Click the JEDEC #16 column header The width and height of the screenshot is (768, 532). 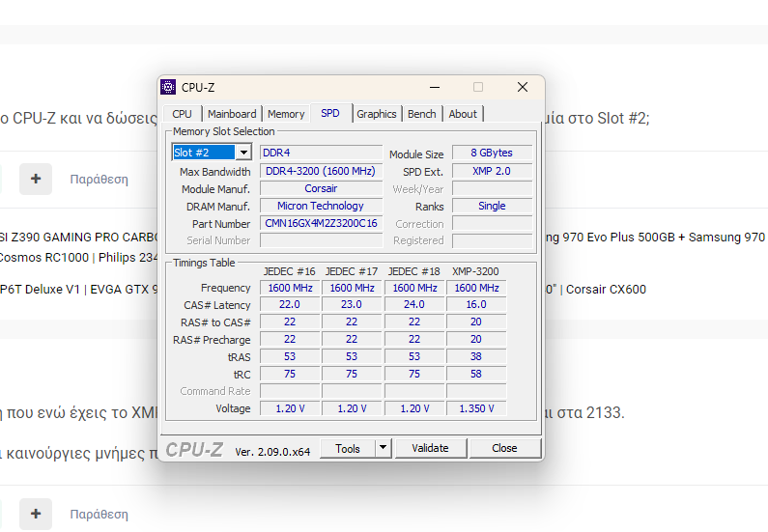(x=290, y=271)
